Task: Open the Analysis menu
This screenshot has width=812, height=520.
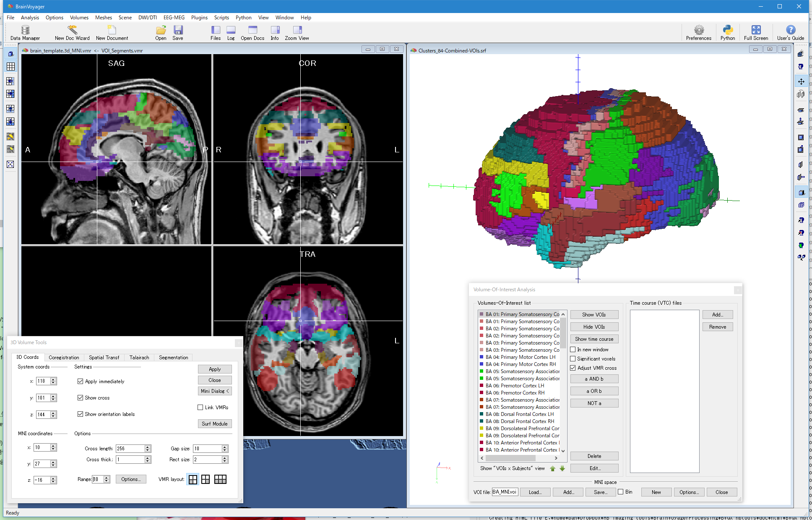Action: pyautogui.click(x=30, y=18)
